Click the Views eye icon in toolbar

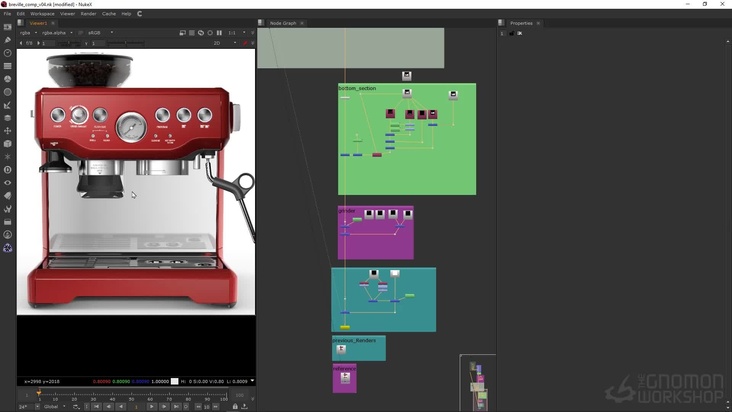8,183
